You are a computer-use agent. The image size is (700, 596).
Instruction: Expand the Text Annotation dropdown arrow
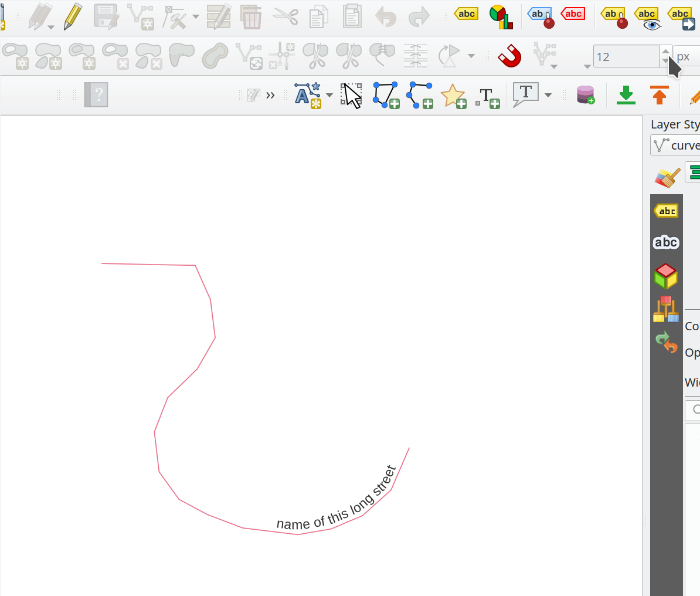click(x=548, y=95)
